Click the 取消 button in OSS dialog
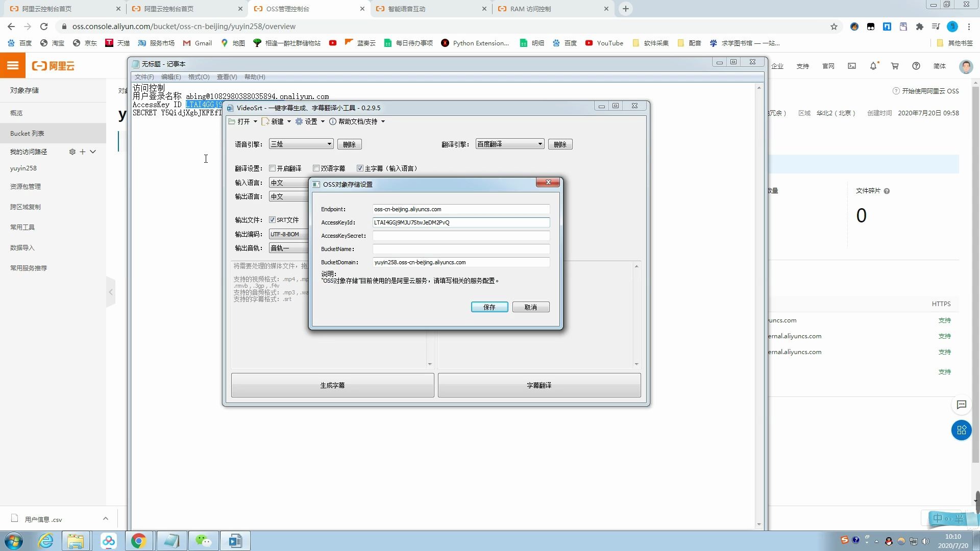This screenshot has width=980, height=551. tap(531, 307)
